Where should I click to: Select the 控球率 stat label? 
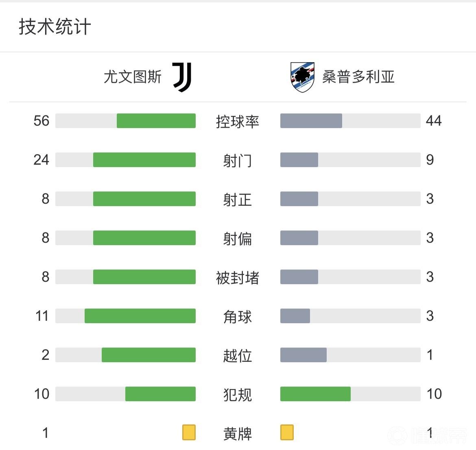tap(238, 122)
